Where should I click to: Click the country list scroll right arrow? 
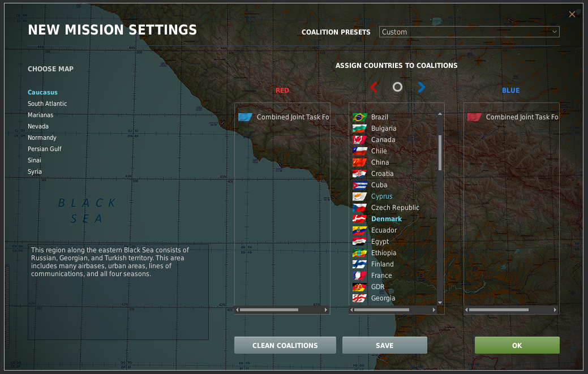click(x=434, y=310)
